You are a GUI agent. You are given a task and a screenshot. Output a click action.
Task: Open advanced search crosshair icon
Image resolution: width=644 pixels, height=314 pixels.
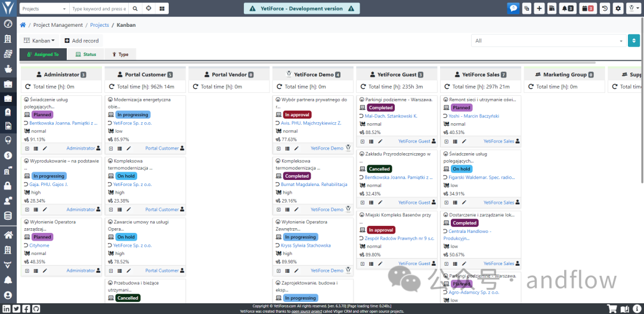point(148,8)
